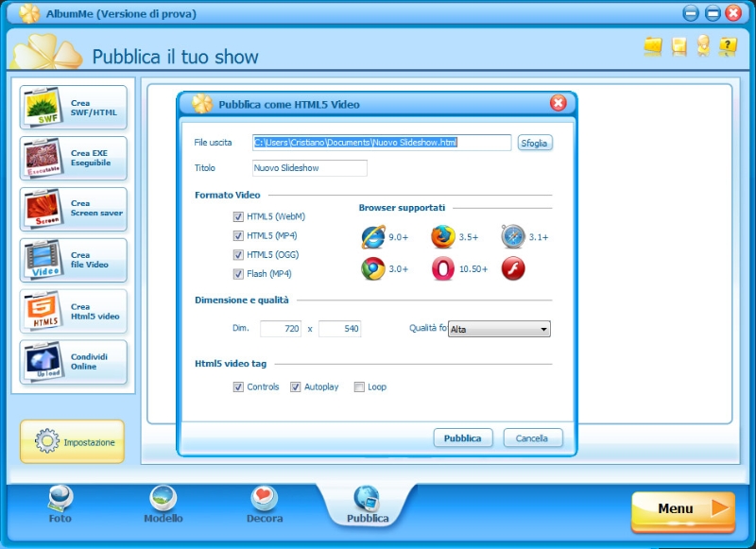Click the Sfoglia browse button
Image resolution: width=756 pixels, height=549 pixels.
coord(534,144)
